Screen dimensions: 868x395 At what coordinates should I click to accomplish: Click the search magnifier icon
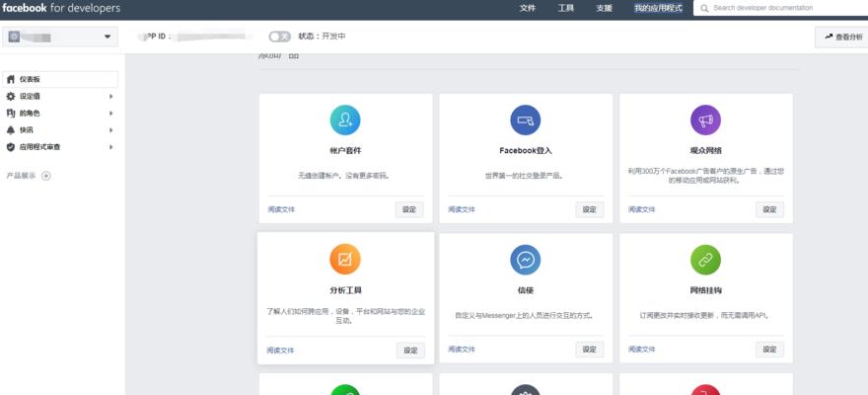click(704, 8)
